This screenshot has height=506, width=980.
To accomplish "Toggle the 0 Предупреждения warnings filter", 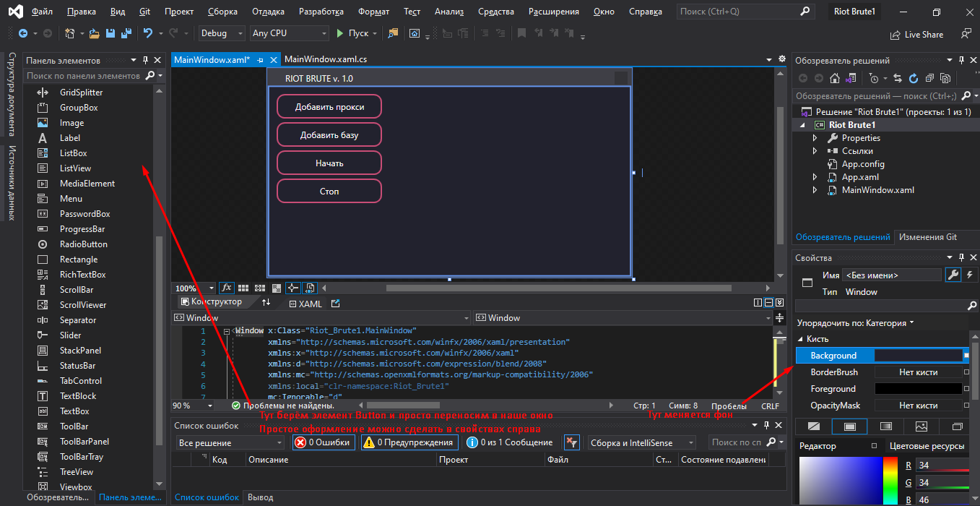I will click(409, 442).
